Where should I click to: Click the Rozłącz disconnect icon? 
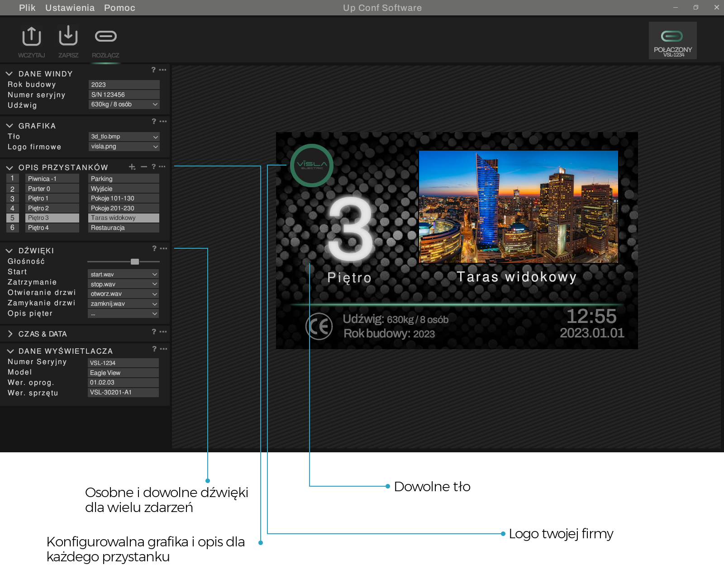point(105,36)
